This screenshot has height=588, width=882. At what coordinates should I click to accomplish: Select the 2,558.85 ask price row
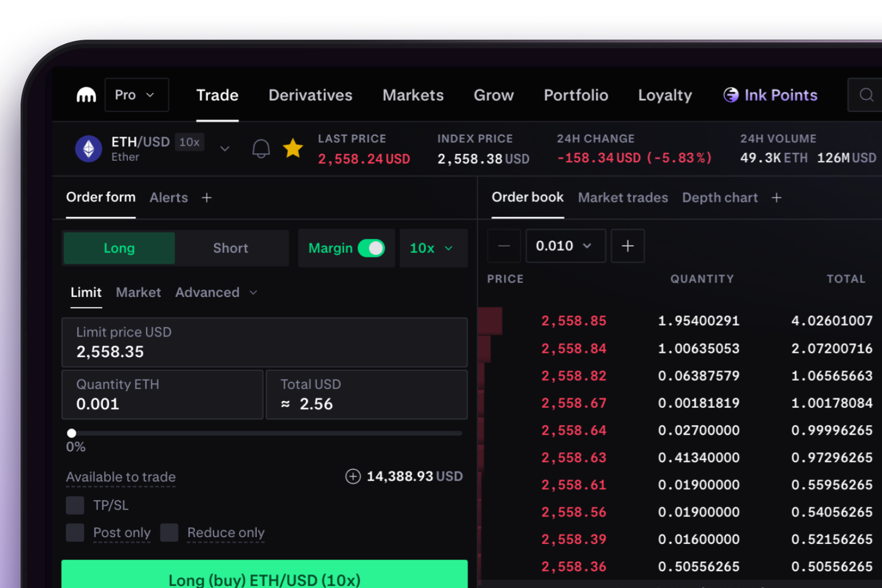tap(680, 320)
